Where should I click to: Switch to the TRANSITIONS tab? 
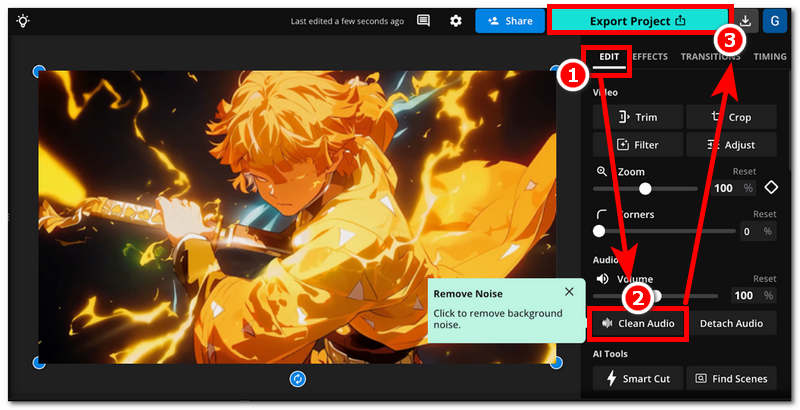710,57
